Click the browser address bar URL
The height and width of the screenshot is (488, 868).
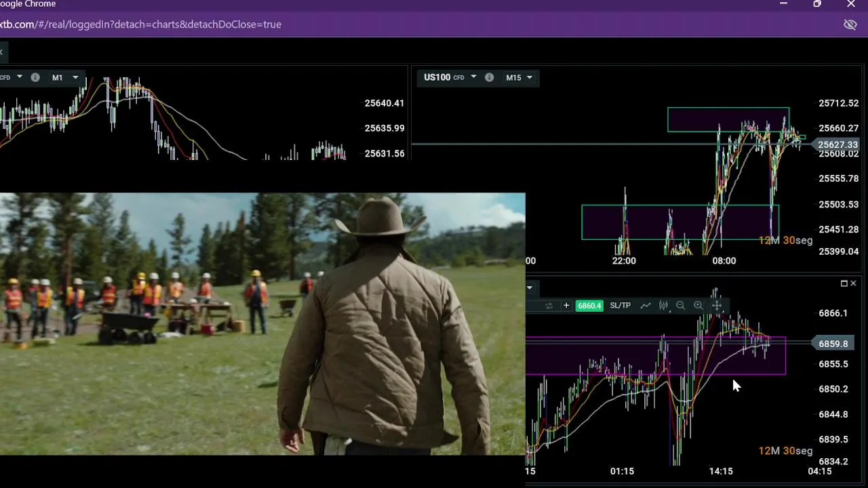[140, 24]
